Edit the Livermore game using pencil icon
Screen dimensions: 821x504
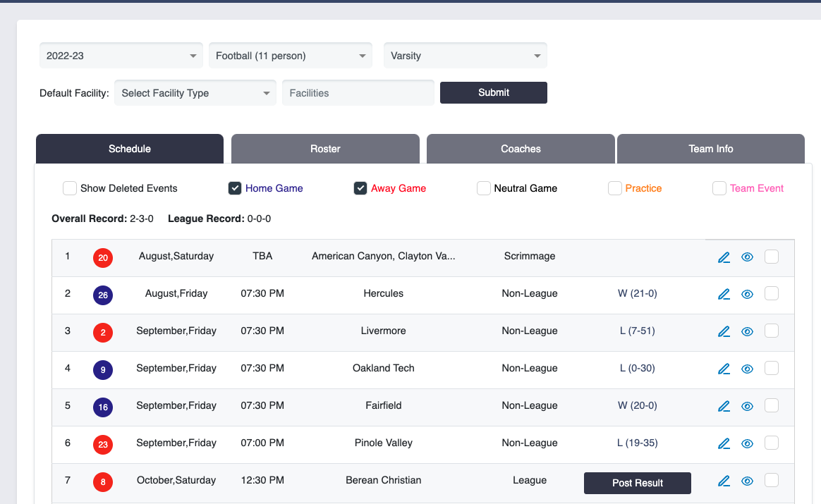pyautogui.click(x=724, y=331)
